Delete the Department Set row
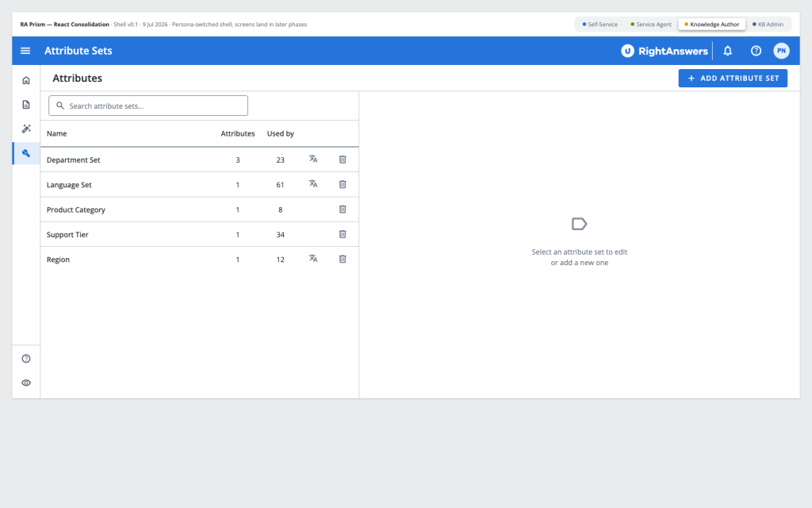812x508 pixels. 343,160
